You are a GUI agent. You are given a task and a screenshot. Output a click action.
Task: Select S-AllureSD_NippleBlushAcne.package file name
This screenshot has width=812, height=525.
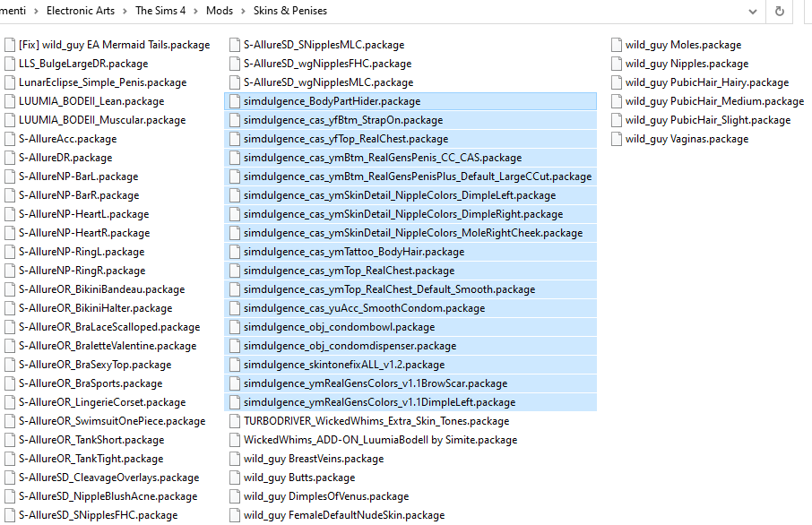[x=108, y=496]
